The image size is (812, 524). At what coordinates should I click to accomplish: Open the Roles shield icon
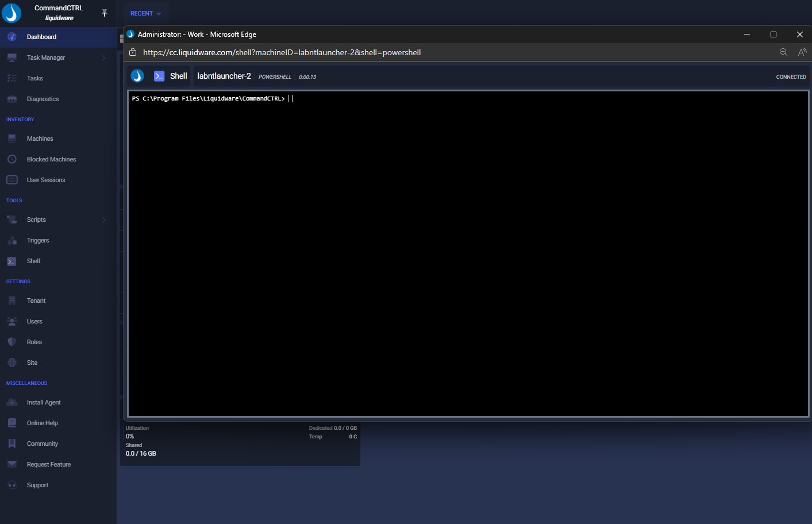click(11, 342)
